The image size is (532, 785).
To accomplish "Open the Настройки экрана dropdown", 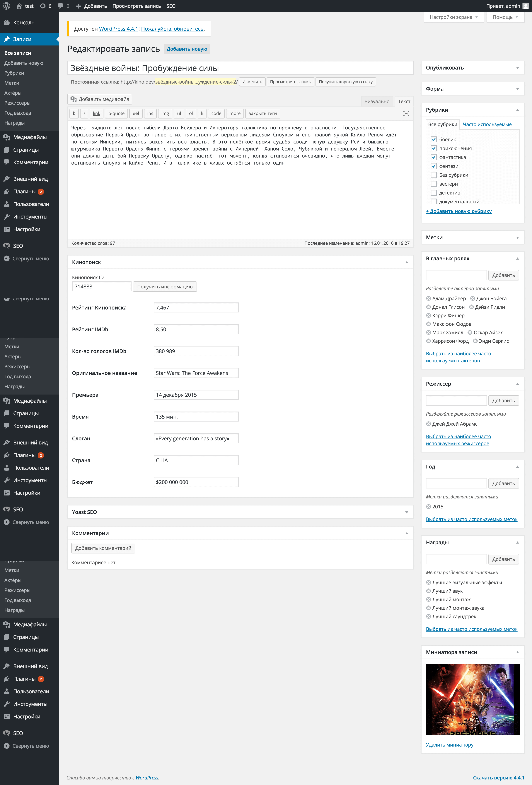I will click(x=454, y=17).
